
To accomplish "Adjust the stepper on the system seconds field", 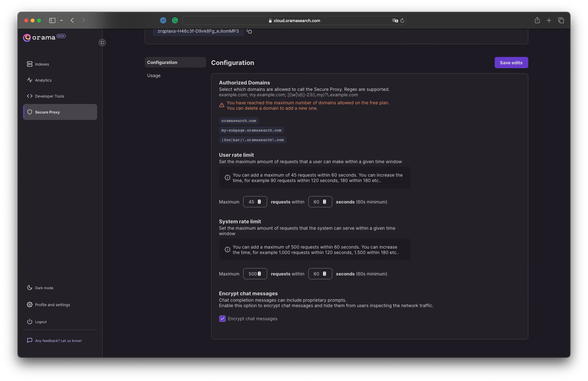I will 325,274.
